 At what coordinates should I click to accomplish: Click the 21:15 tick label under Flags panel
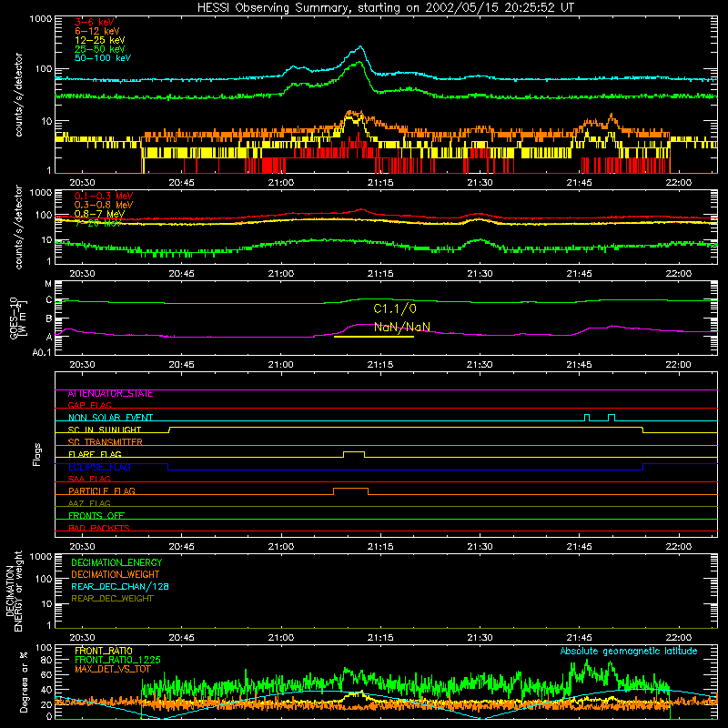click(x=380, y=547)
